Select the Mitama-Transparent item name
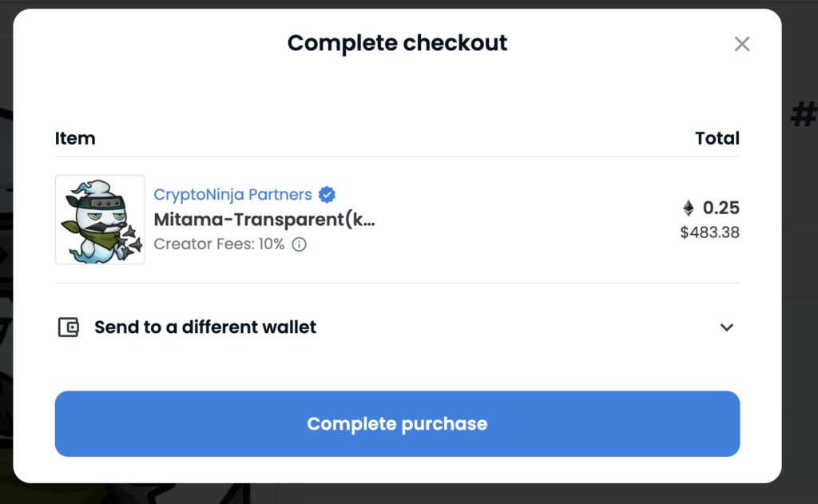 pyautogui.click(x=264, y=220)
